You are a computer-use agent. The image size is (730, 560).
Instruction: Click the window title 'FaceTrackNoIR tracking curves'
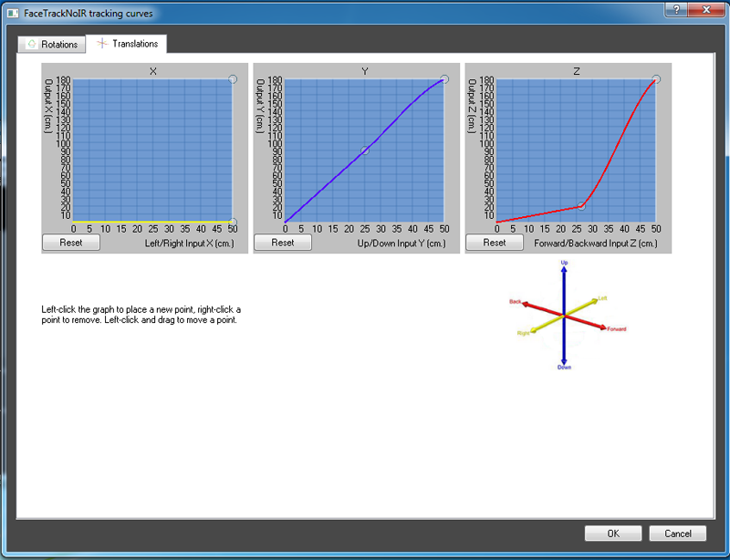click(89, 14)
